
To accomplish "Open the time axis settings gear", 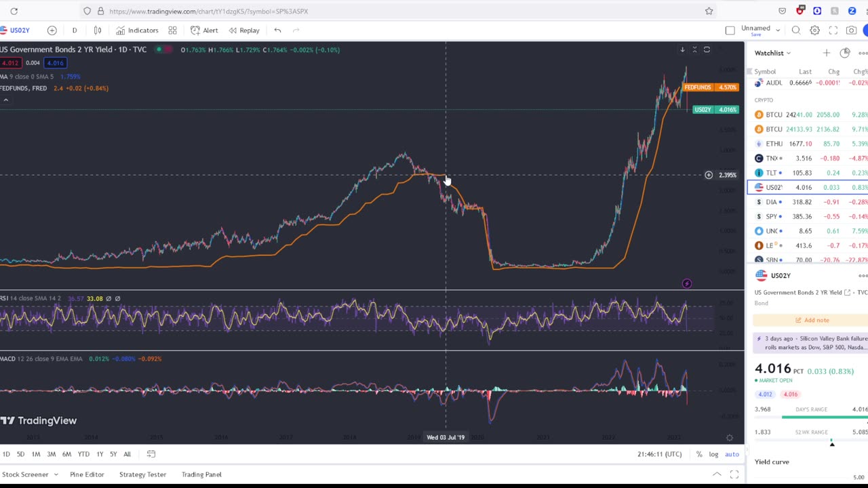I will pyautogui.click(x=730, y=438).
